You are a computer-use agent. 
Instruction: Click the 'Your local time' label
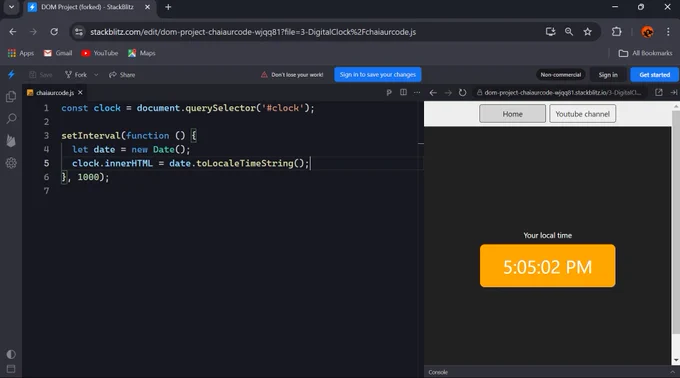point(547,235)
